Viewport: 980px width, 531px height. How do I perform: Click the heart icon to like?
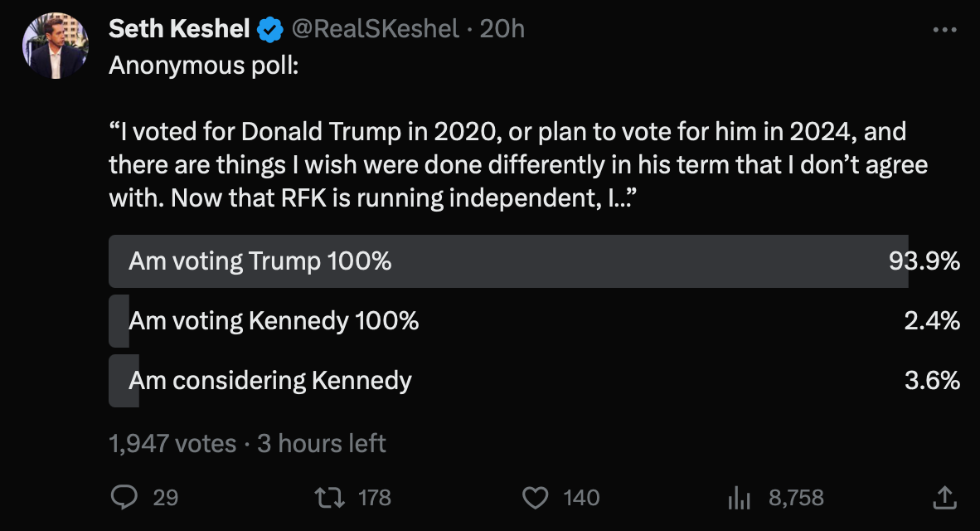click(536, 498)
